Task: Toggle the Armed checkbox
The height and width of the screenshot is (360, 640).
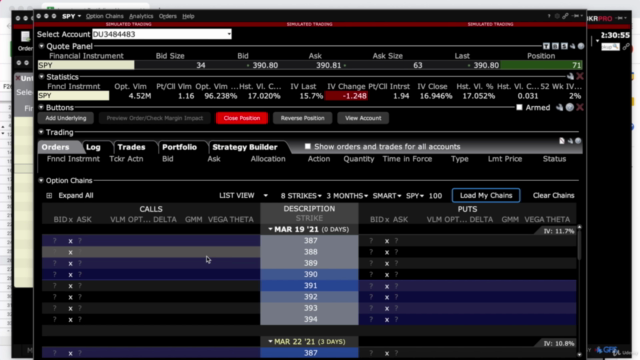Action: coord(519,107)
